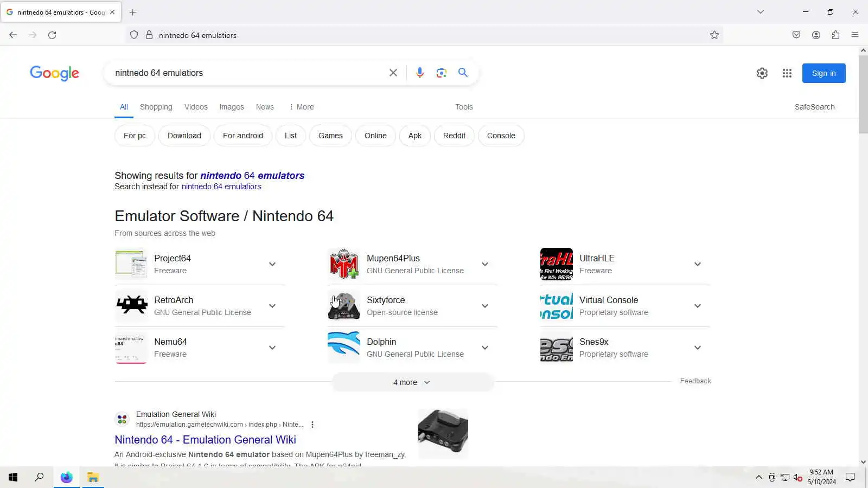Apply the For android filter chip
This screenshot has width=868, height=488.
pyautogui.click(x=243, y=136)
